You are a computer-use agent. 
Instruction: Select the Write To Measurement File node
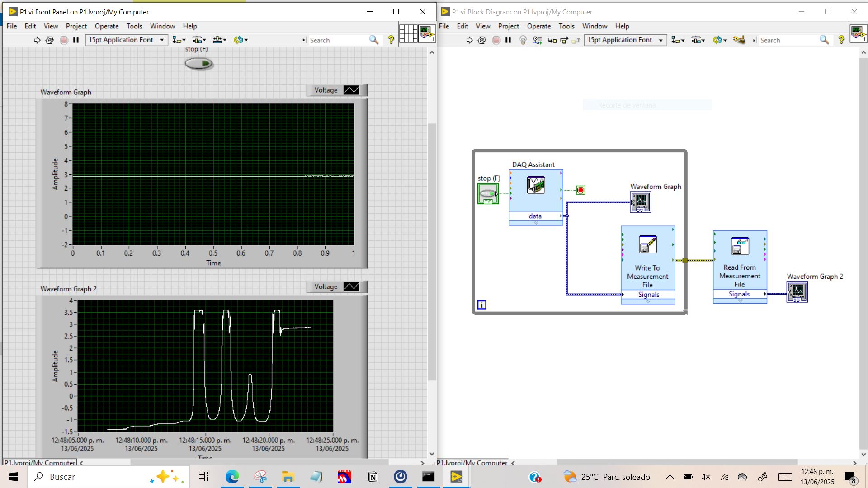pos(648,265)
